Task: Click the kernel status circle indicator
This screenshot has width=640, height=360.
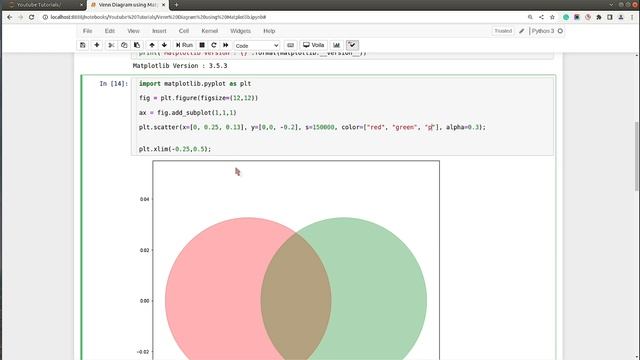Action: tap(560, 31)
